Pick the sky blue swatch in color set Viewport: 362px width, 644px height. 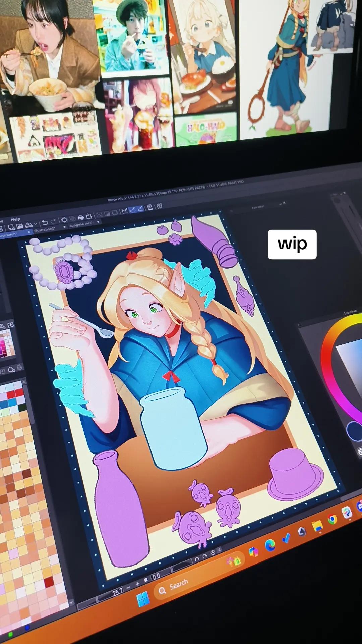pyautogui.click(x=12, y=402)
